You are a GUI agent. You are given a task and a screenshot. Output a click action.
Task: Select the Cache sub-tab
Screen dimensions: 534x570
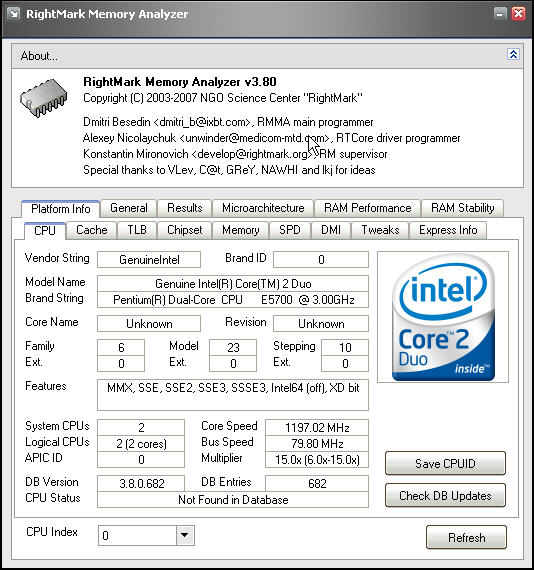click(x=92, y=230)
